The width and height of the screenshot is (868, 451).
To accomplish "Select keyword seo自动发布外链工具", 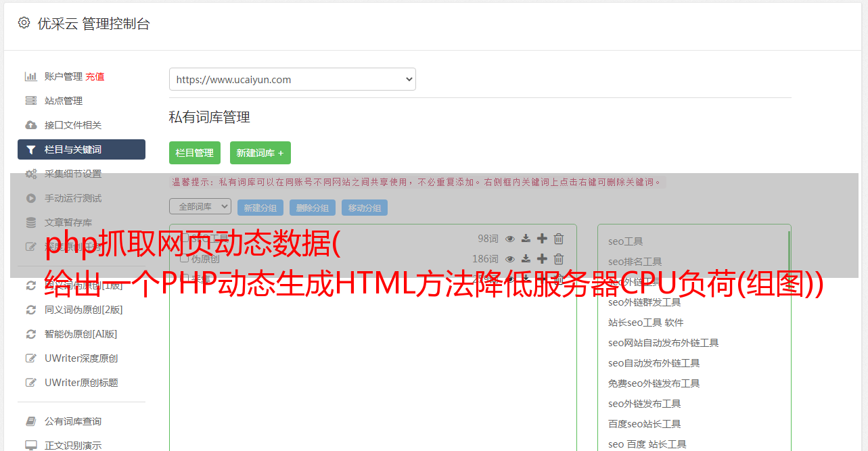I will tap(654, 363).
